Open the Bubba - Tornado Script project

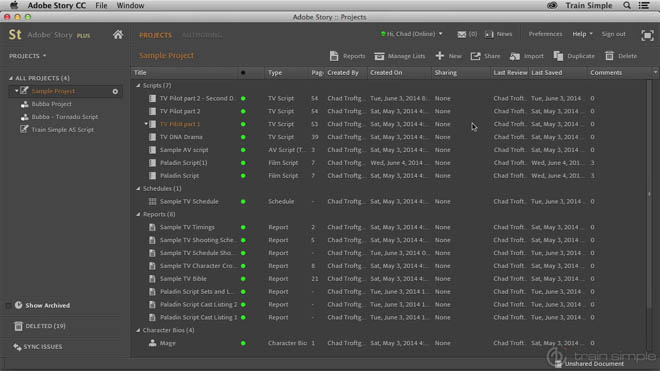tap(65, 117)
